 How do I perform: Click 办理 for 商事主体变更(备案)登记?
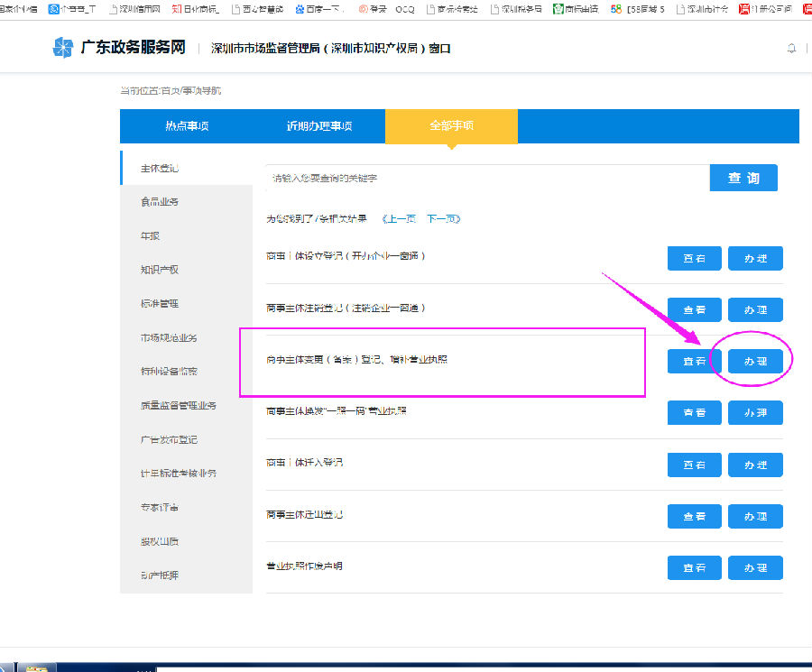pyautogui.click(x=755, y=361)
